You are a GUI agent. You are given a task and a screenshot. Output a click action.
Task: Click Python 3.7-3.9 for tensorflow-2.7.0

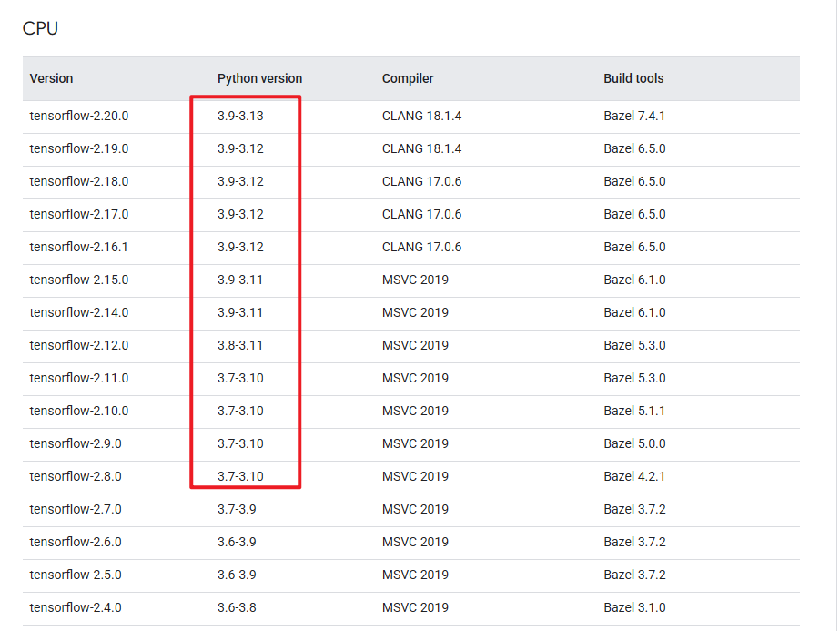pos(237,509)
